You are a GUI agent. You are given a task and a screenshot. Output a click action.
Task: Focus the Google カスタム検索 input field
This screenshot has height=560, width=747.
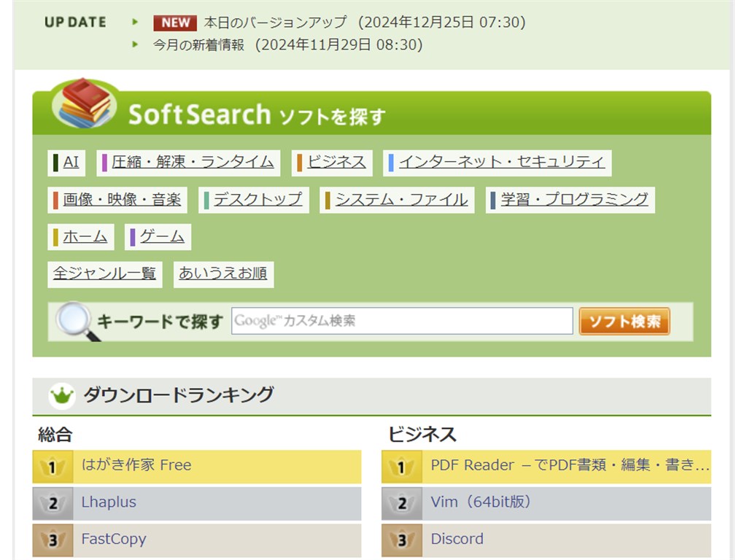point(402,321)
